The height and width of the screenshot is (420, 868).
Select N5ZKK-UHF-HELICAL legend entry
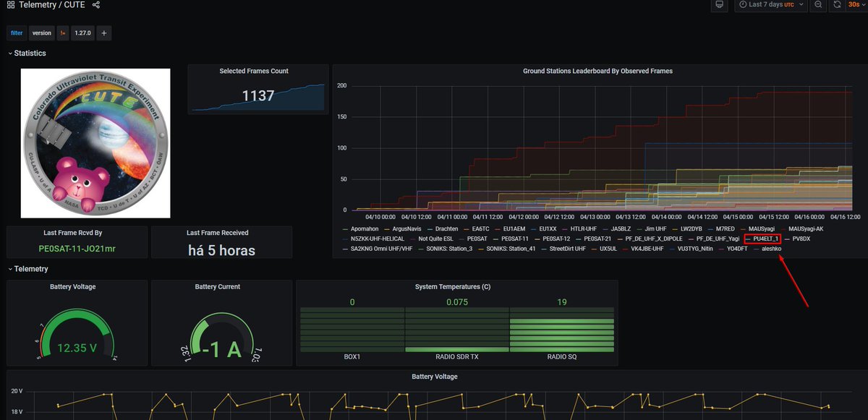376,239
